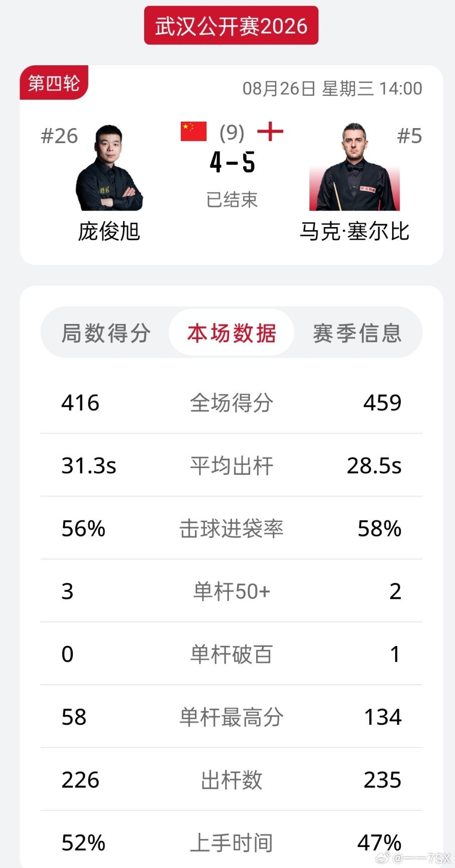Tap the 已结束 match status text
455x868 pixels.
(x=232, y=200)
